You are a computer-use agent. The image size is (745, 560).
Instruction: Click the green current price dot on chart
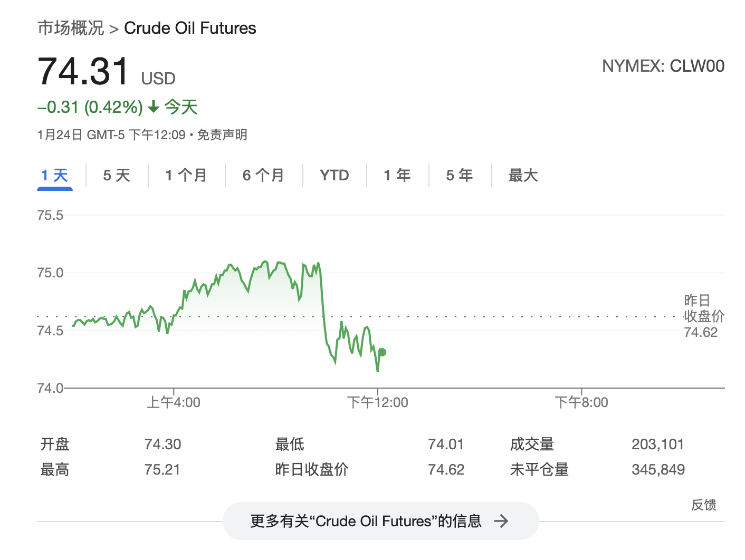(x=382, y=352)
